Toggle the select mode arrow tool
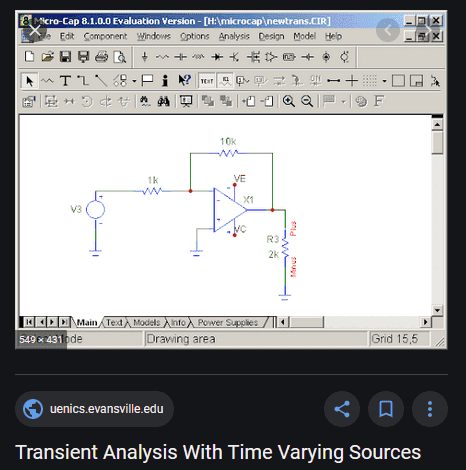 pos(29,81)
